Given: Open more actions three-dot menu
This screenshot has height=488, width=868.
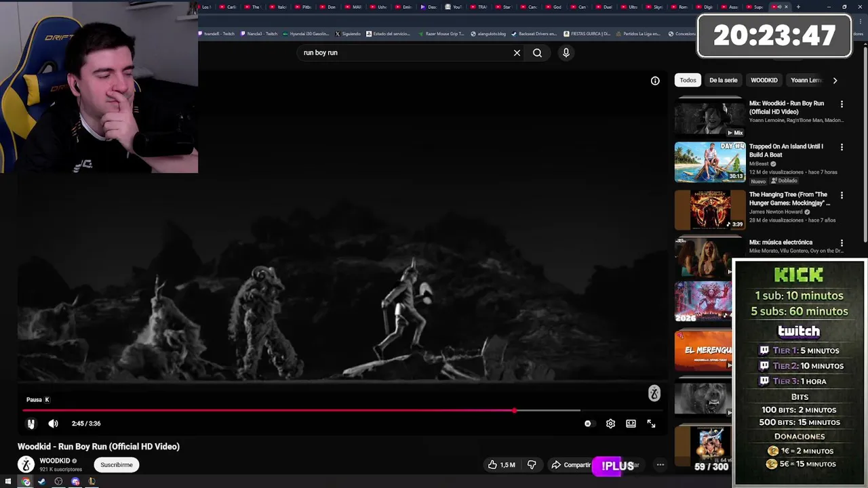Looking at the screenshot, I should point(660,465).
